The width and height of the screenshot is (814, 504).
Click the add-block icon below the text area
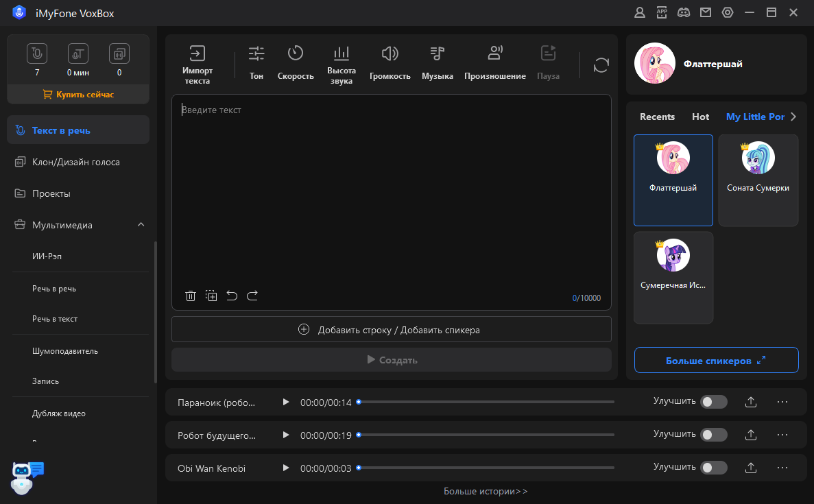tap(211, 296)
